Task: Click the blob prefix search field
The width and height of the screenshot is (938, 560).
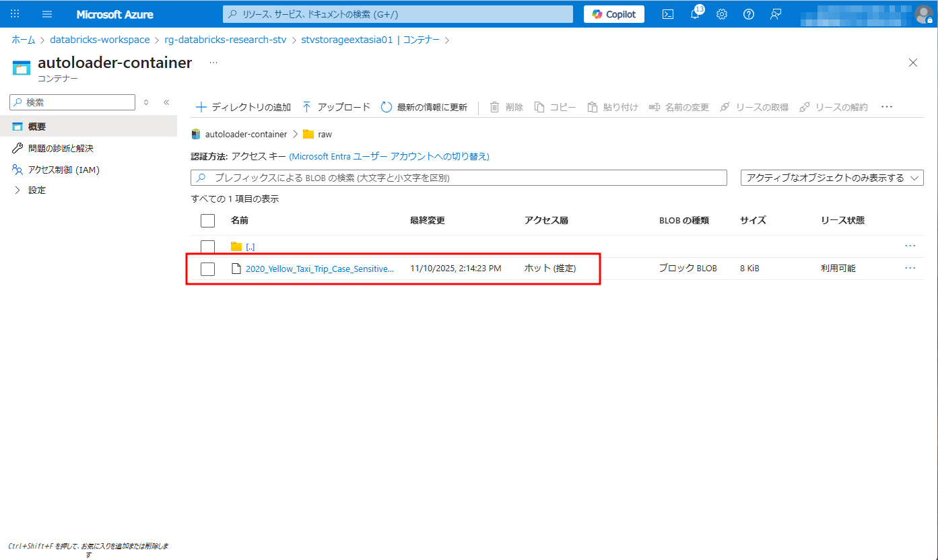Action: 465,178
